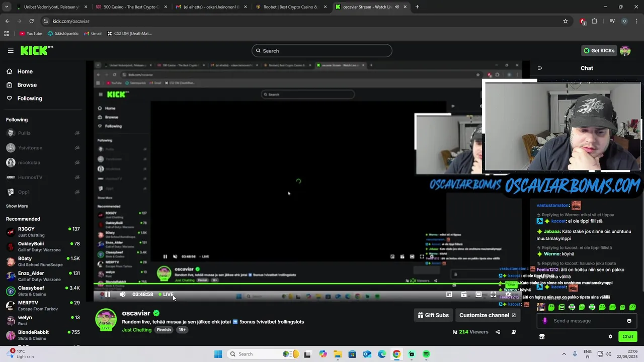Click the stream progress bar

point(308,284)
